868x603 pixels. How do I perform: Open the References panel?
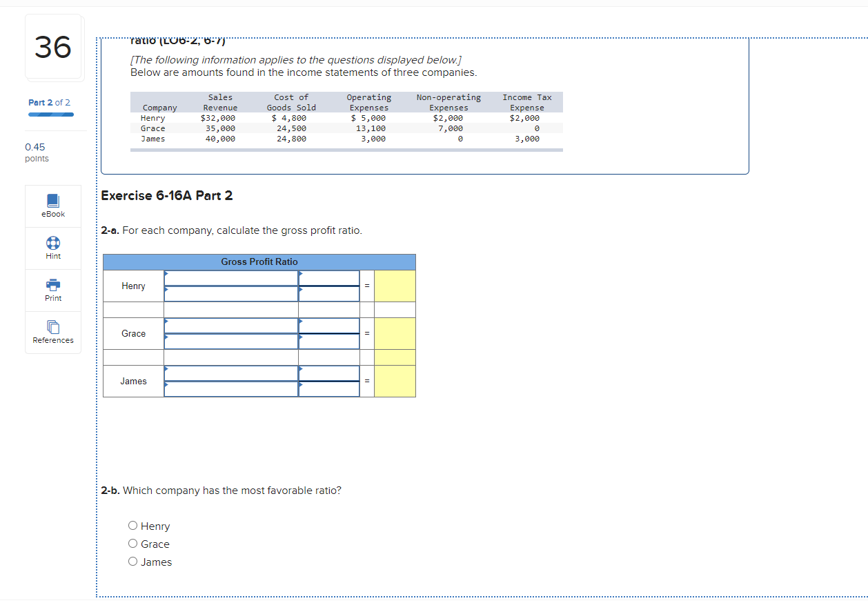(52, 333)
